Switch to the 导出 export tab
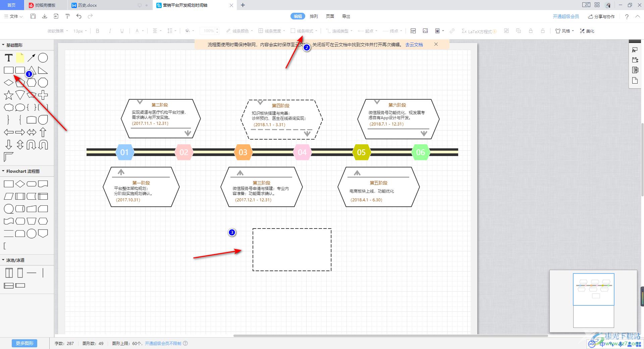644x349 pixels. [346, 16]
